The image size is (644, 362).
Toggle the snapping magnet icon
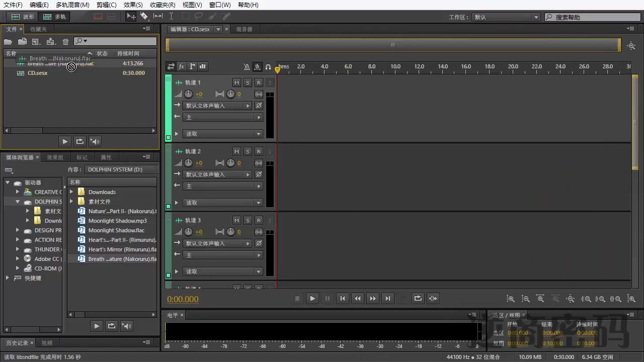click(268, 66)
